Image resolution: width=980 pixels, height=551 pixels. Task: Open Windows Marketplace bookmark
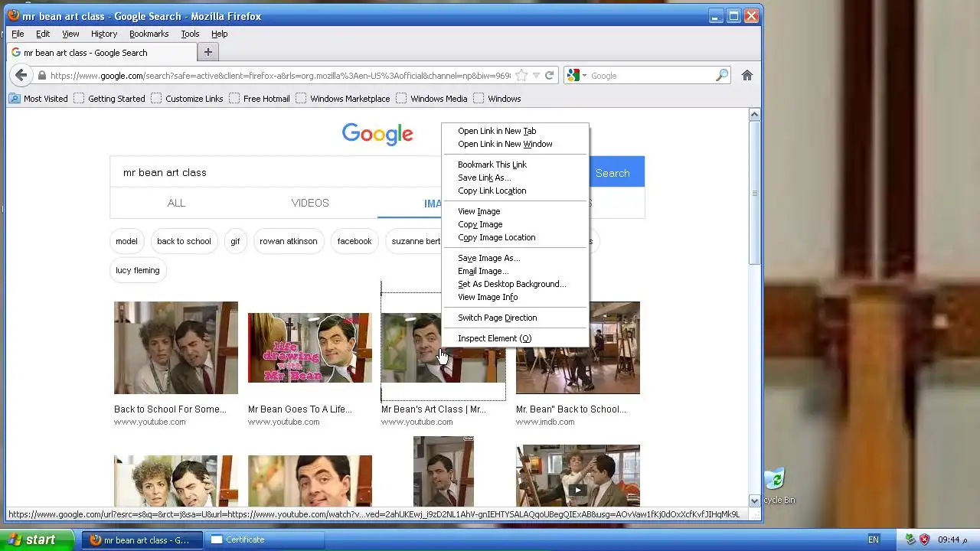(343, 99)
